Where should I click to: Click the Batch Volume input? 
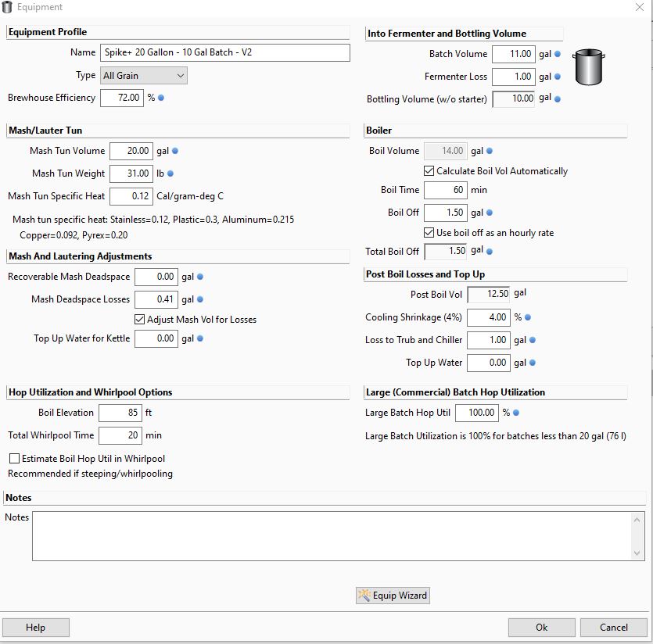coord(514,54)
